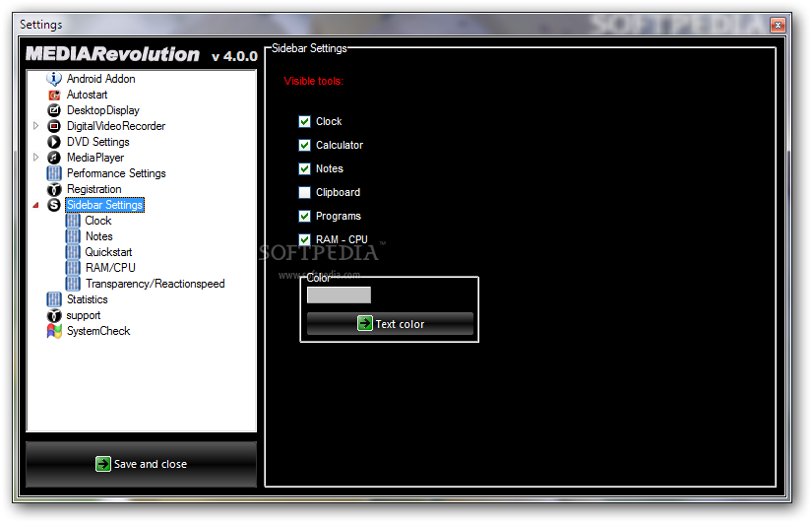
Task: Click the icon beside Quickstart subitem
Action: point(73,252)
